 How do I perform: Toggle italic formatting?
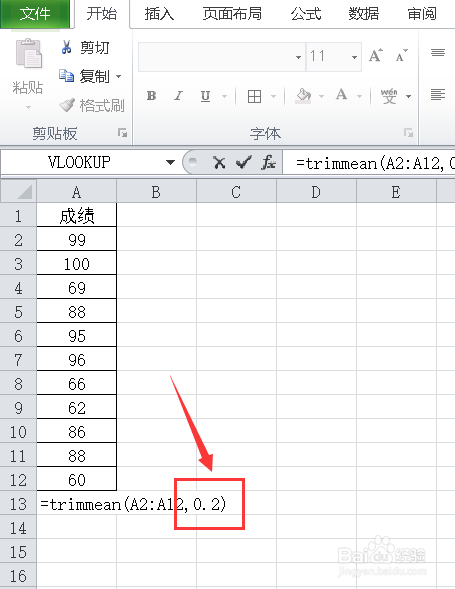(178, 96)
